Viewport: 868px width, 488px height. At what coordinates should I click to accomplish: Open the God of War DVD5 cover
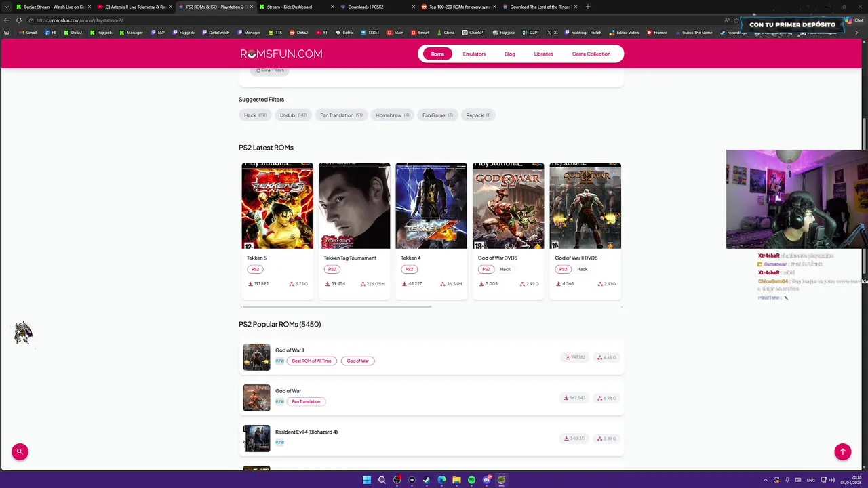[x=509, y=206]
